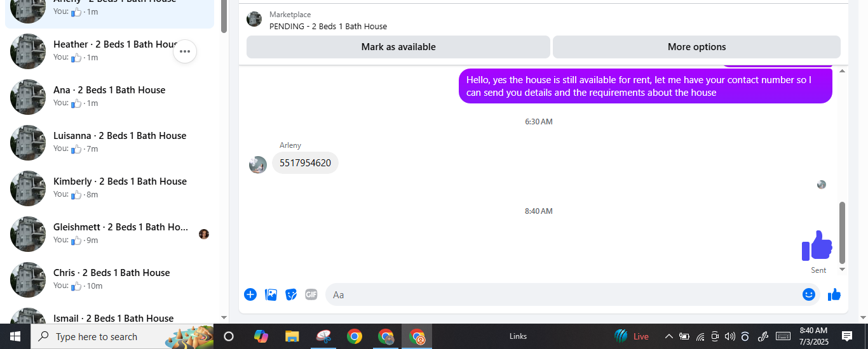Click the large sent thumbs-up message
The width and height of the screenshot is (868, 349).
(x=817, y=246)
